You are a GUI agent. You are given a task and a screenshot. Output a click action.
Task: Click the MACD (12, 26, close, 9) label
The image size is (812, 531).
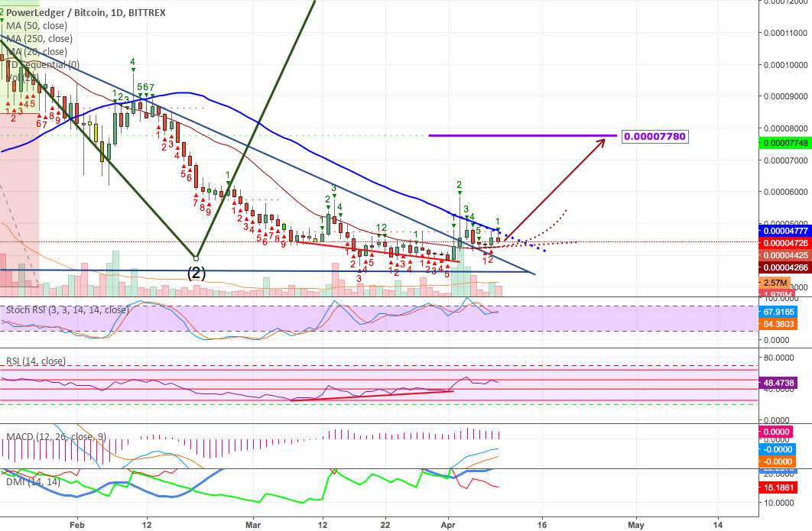(x=56, y=437)
